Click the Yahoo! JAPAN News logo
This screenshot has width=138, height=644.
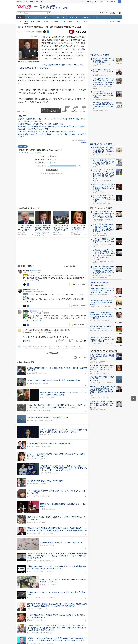coord(27,7)
